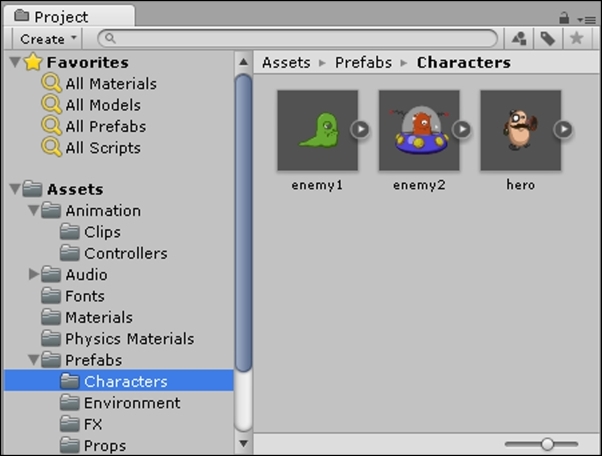Click the All Materials magnifier icon
Screen dimensions: 602x456
pyautogui.click(x=51, y=83)
